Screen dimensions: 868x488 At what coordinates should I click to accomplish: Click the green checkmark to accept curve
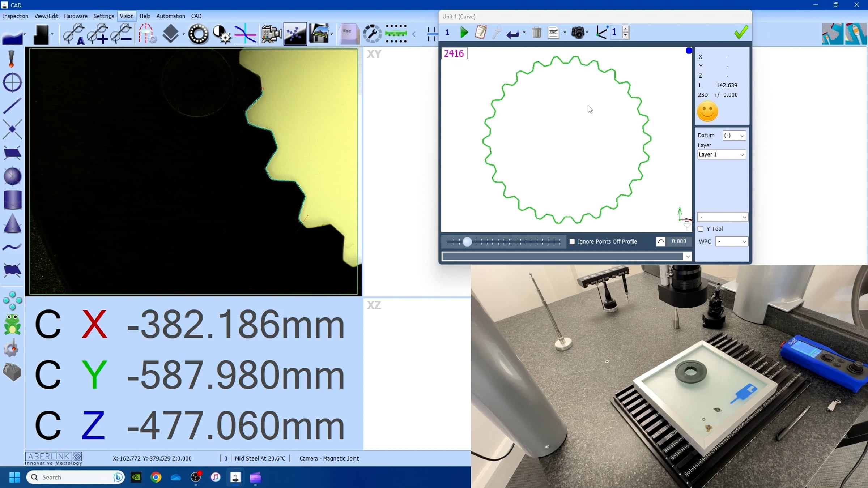741,33
